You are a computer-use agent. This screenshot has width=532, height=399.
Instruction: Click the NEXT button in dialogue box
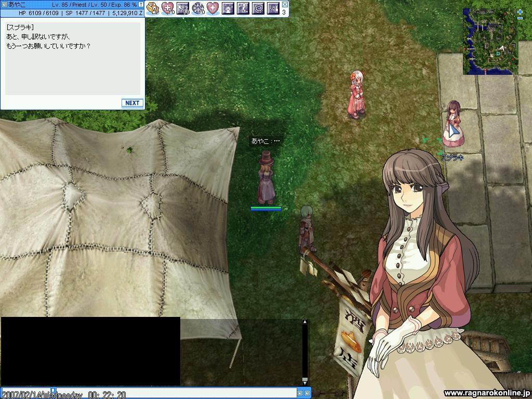pyautogui.click(x=132, y=103)
